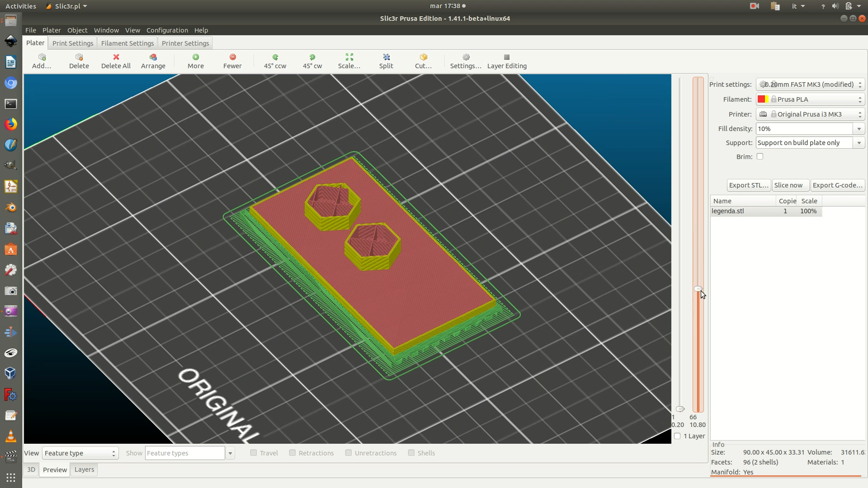The width and height of the screenshot is (868, 488).
Task: Toggle the 1 Layer checkbox
Action: [677, 436]
